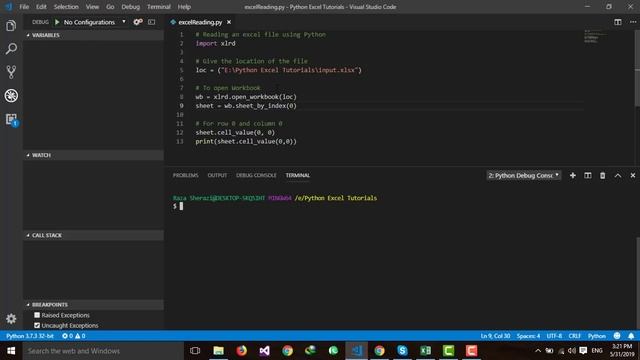Viewport: 640px width, 360px height.
Task: Open the Selection menu
Action: point(66,7)
